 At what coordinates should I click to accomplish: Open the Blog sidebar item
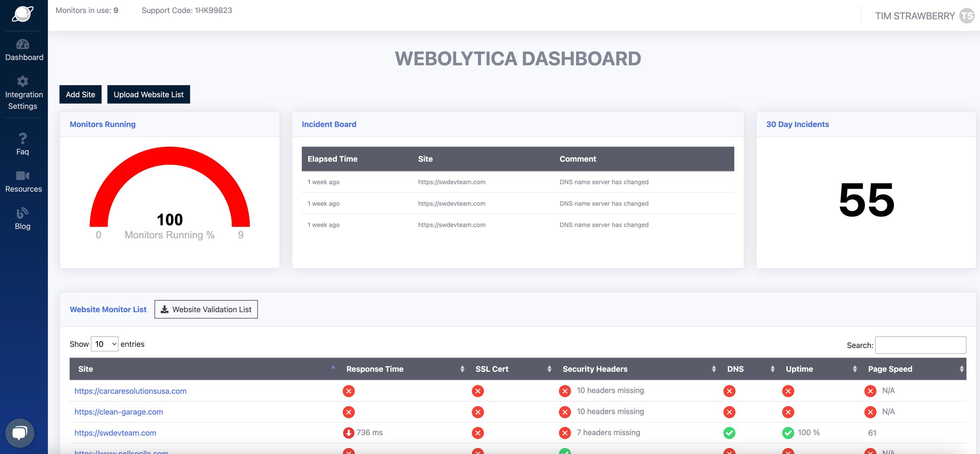(x=23, y=219)
